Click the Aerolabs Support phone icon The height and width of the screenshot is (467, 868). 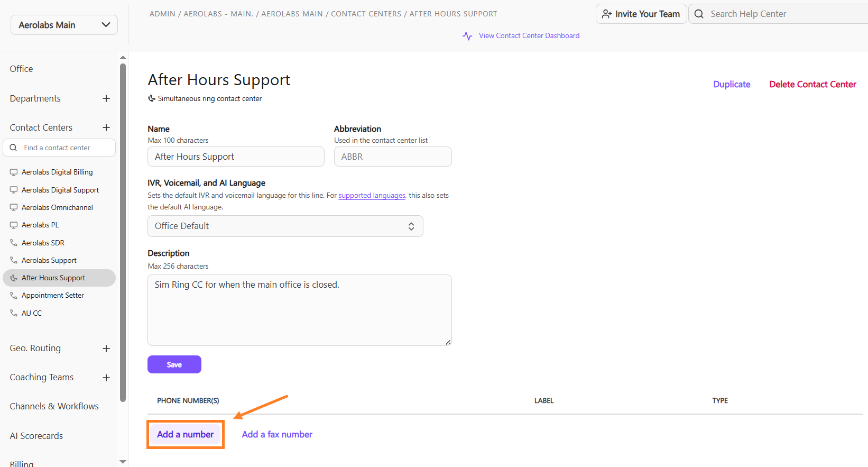(14, 260)
